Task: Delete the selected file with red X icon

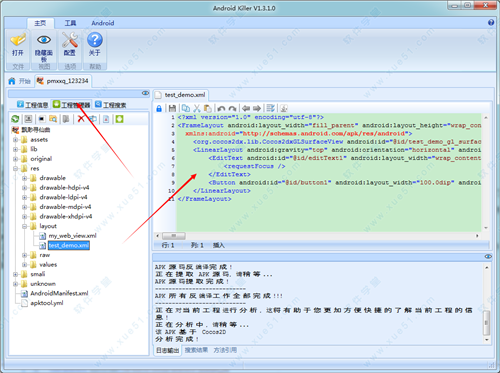Action: [x=81, y=119]
